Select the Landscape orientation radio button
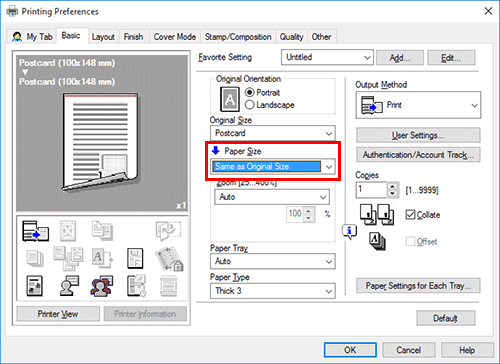Screen dimensions: 500x364 (249, 105)
